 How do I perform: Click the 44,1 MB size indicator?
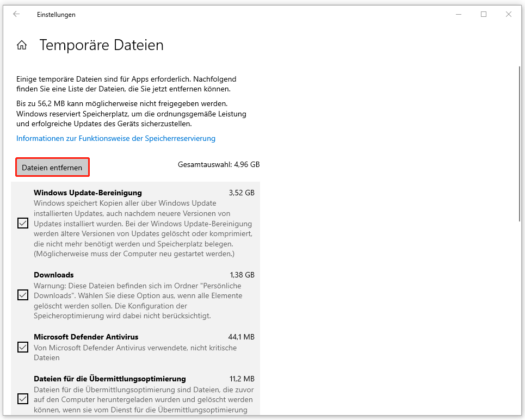243,337
